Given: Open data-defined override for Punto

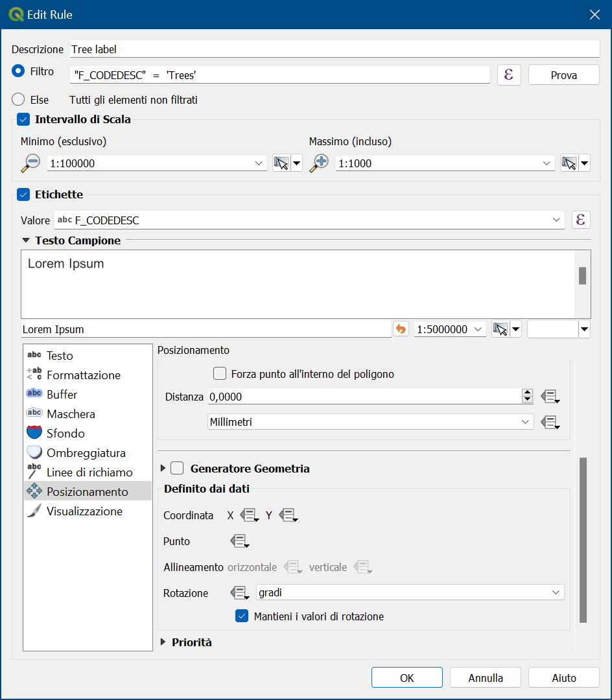Looking at the screenshot, I should (240, 541).
